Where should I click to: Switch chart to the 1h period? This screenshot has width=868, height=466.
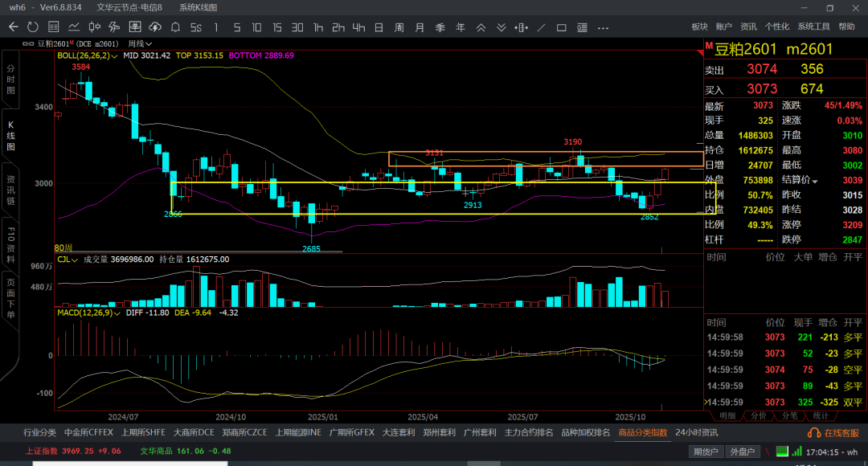pos(318,27)
